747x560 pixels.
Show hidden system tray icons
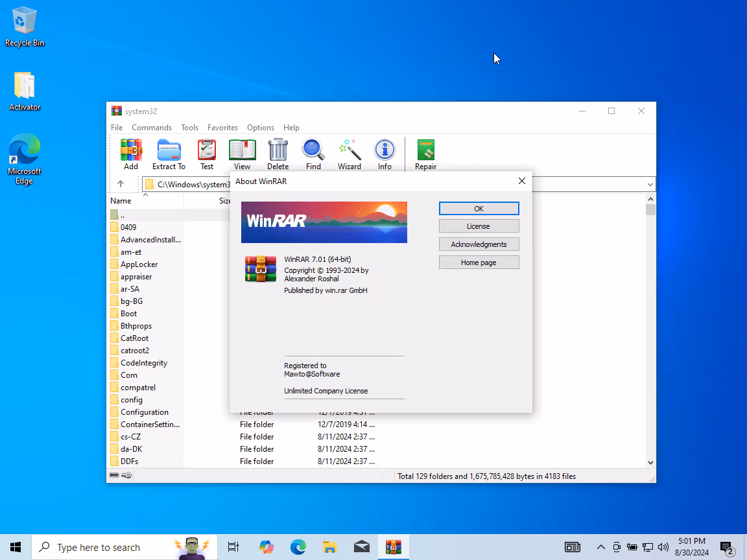(x=600, y=547)
